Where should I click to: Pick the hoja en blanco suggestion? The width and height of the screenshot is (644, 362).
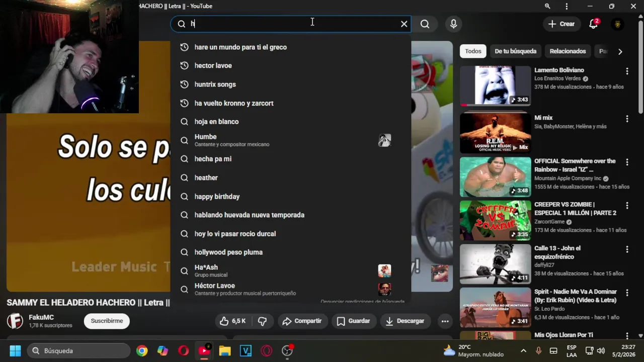(291, 122)
